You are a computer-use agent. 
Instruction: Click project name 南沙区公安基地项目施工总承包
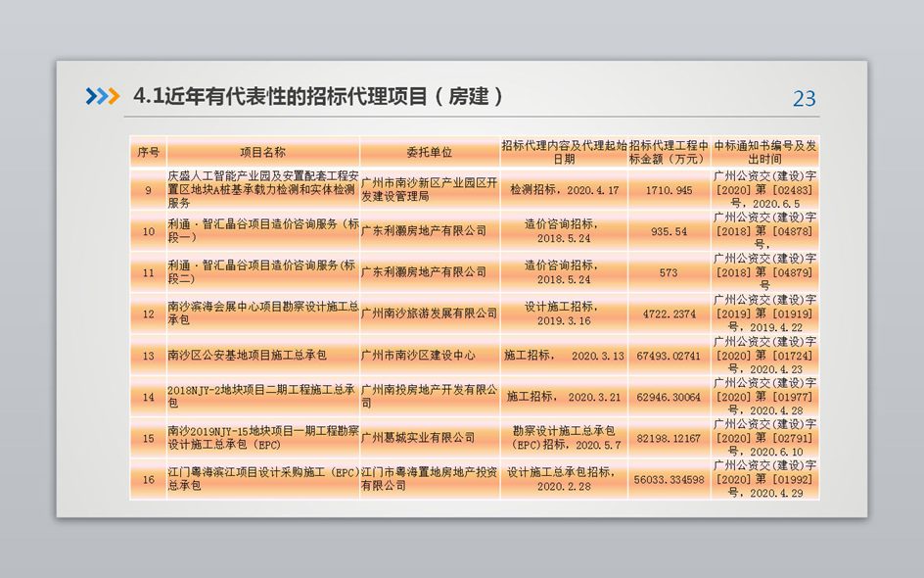(x=247, y=355)
